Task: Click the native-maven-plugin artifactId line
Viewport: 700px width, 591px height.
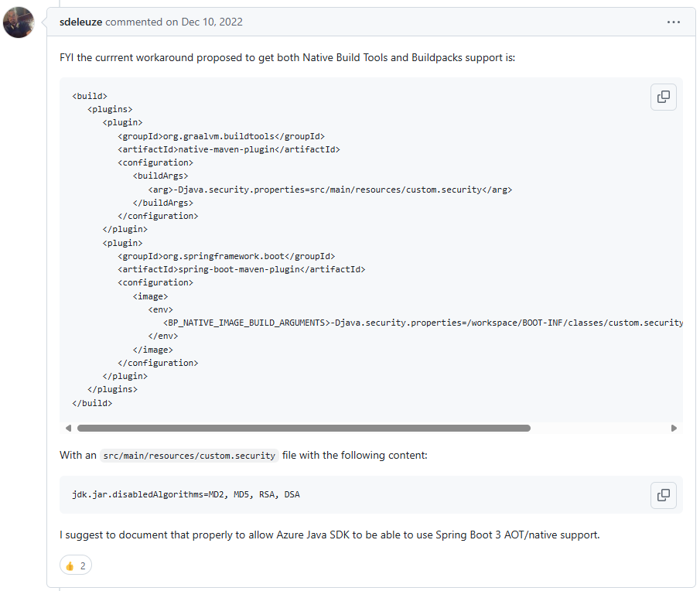Action: (229, 149)
